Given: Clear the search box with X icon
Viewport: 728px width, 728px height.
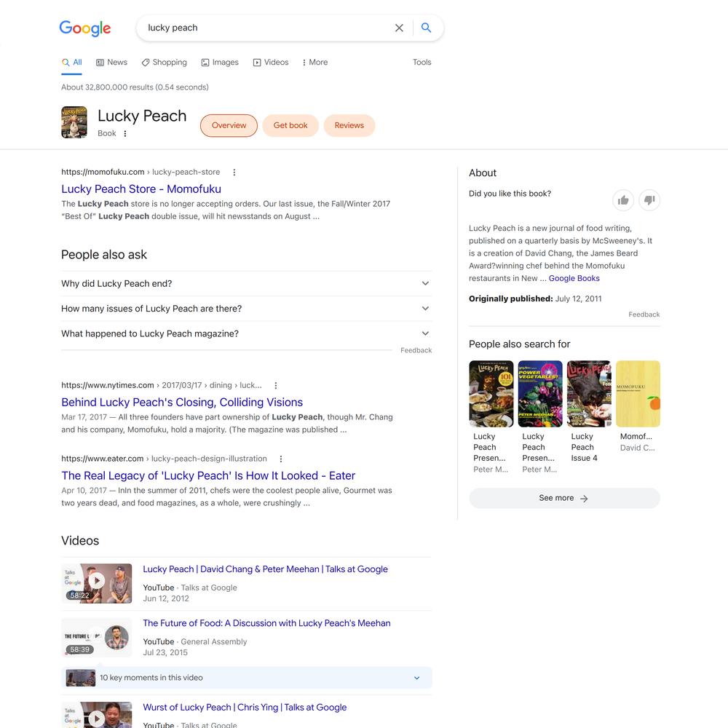Looking at the screenshot, I should [399, 28].
